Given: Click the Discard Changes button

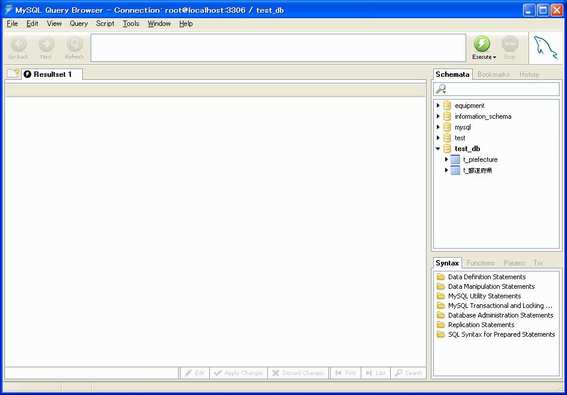Looking at the screenshot, I should [x=298, y=373].
